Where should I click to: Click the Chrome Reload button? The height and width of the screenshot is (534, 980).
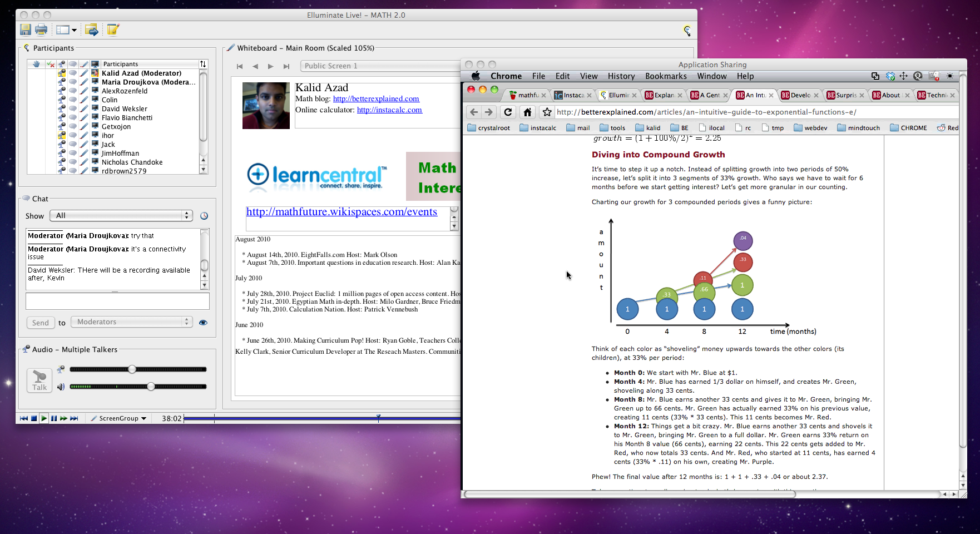(x=508, y=112)
